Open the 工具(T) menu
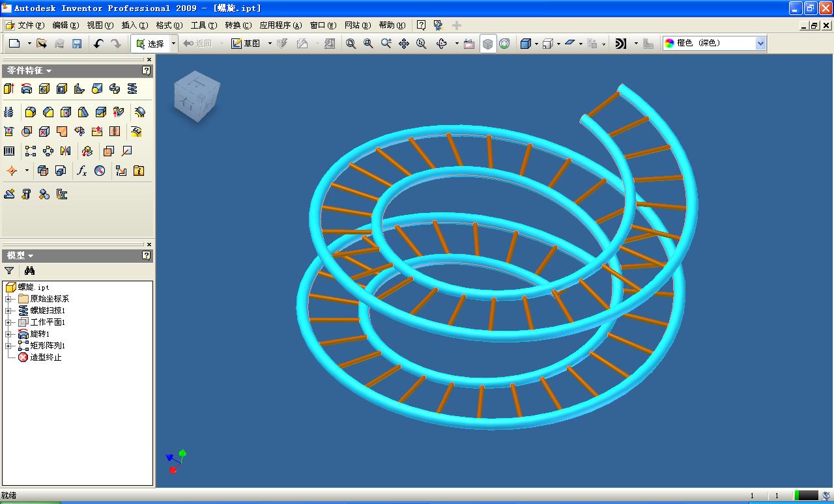This screenshot has height=504, width=834. click(204, 25)
